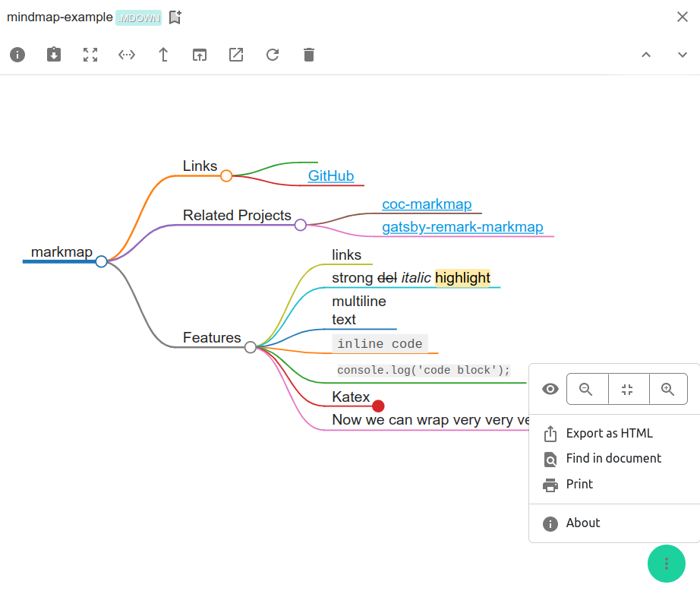Open the mindmap info panel
The image size is (700, 594).
17,54
